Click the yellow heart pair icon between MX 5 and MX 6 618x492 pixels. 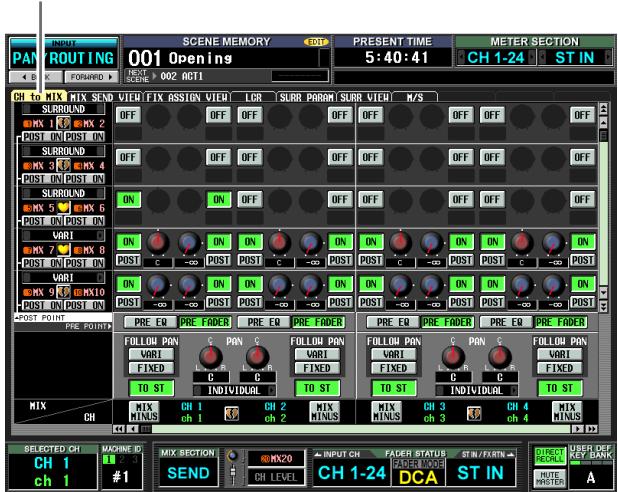click(63, 208)
